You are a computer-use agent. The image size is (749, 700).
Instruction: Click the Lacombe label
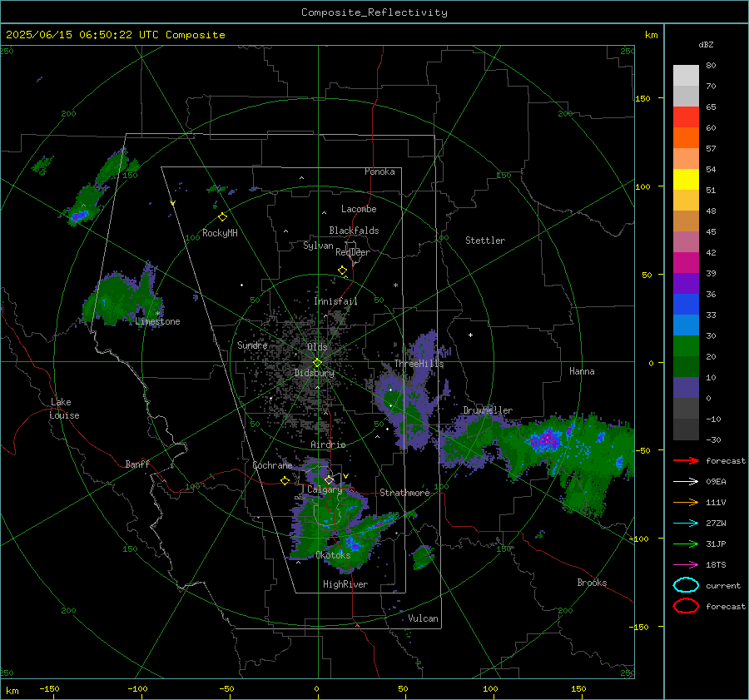(359, 209)
